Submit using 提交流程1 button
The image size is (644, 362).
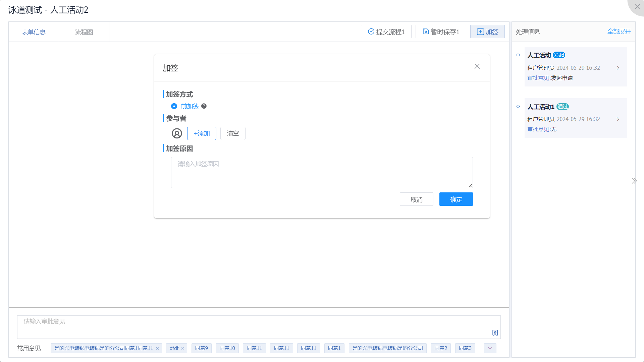386,32
